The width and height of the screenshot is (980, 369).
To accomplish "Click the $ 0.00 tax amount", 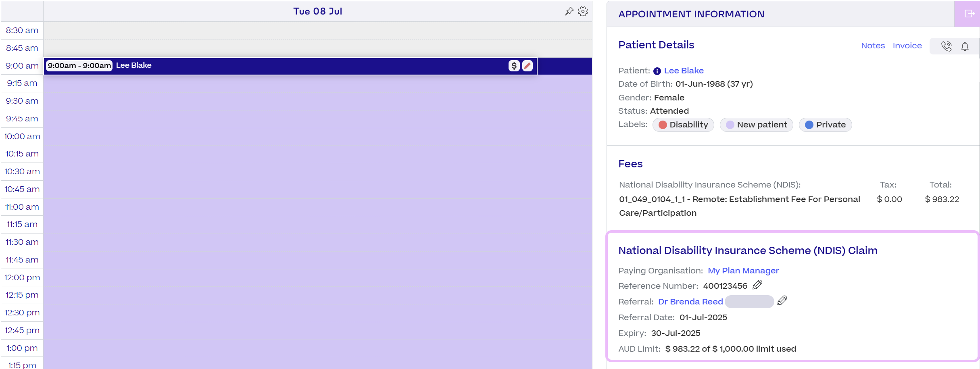I will (889, 199).
